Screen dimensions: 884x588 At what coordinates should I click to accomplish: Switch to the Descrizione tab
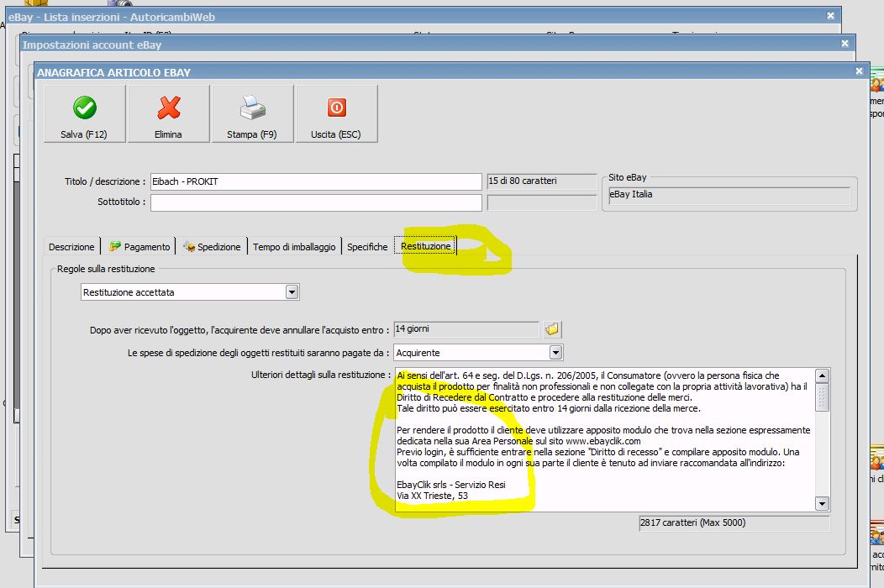[x=71, y=247]
